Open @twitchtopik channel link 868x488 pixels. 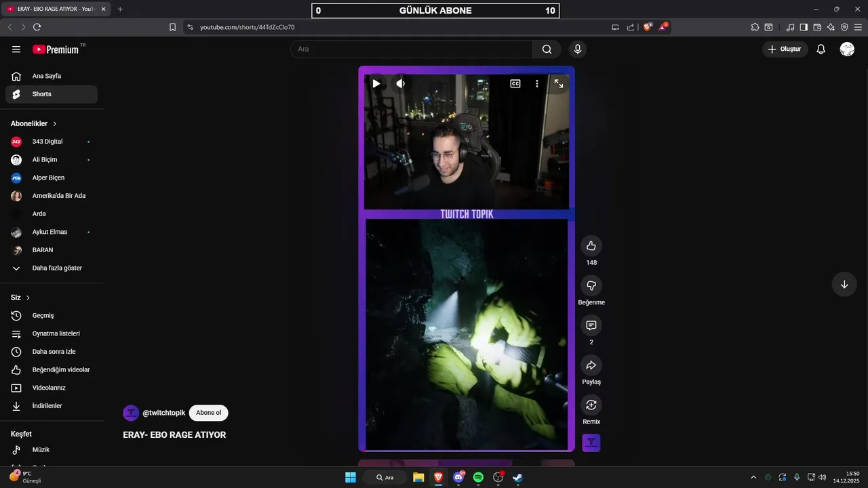point(163,413)
